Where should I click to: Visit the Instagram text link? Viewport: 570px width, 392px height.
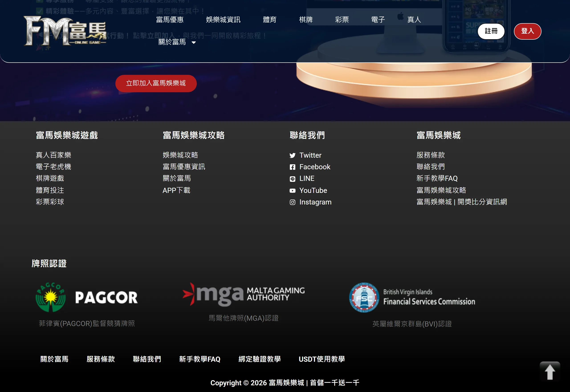(316, 202)
